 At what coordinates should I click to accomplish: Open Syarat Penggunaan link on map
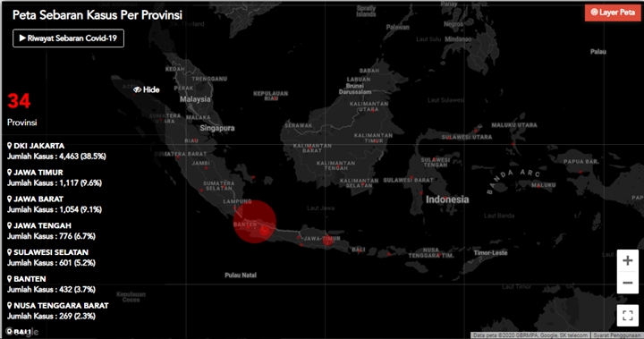(617, 335)
